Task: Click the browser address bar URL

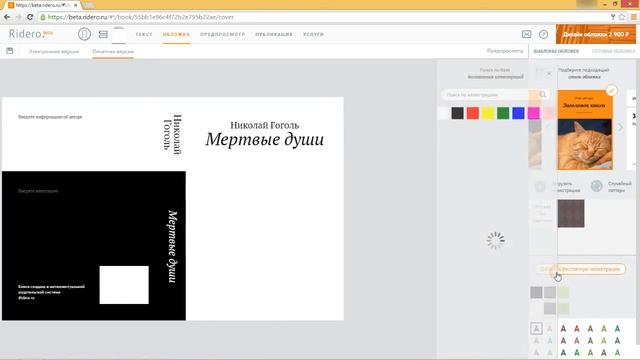Action: coord(140,17)
